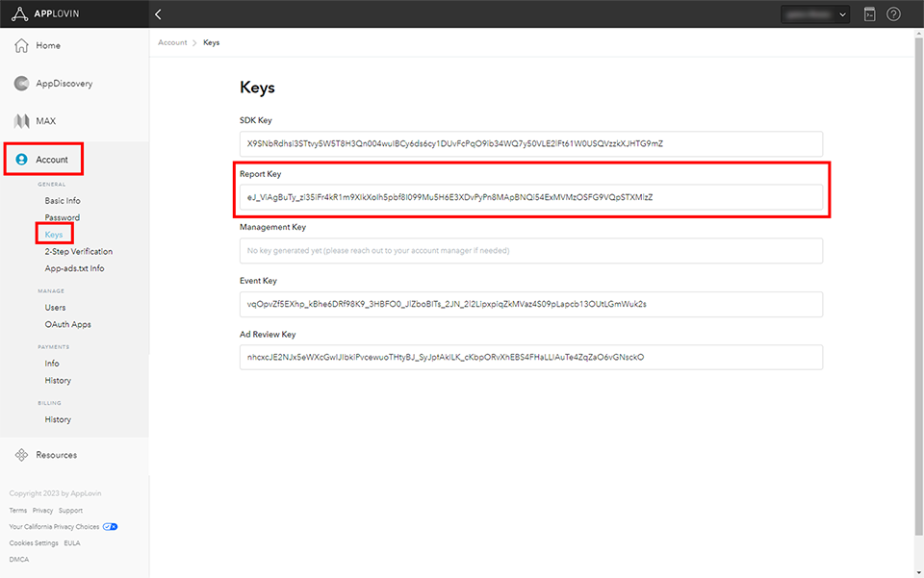The height and width of the screenshot is (578, 924).
Task: Open Password settings
Action: (x=63, y=217)
